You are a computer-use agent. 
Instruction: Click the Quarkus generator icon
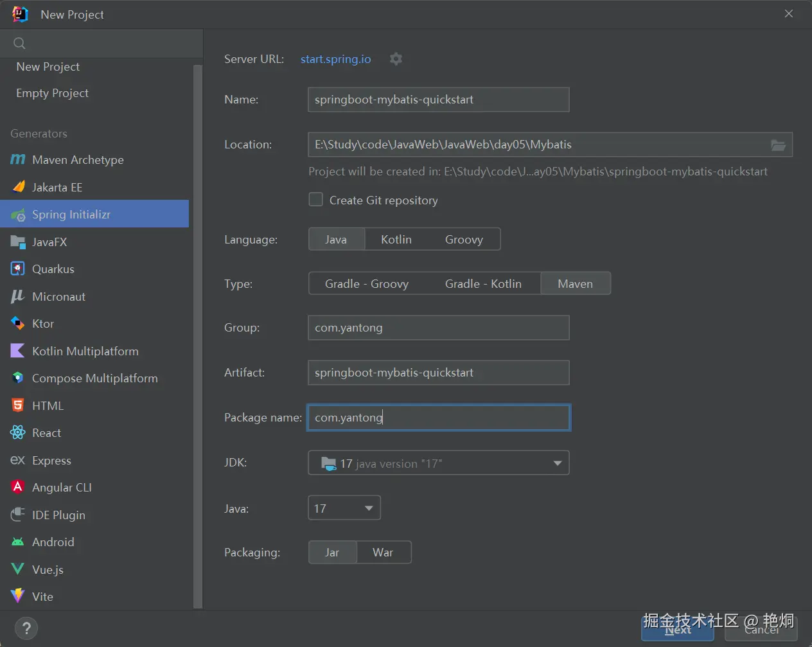pos(18,269)
